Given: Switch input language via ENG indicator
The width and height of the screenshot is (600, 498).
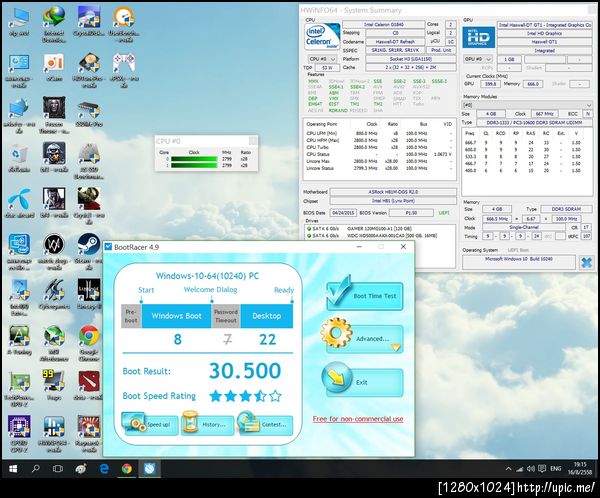Looking at the screenshot, I should (556, 469).
